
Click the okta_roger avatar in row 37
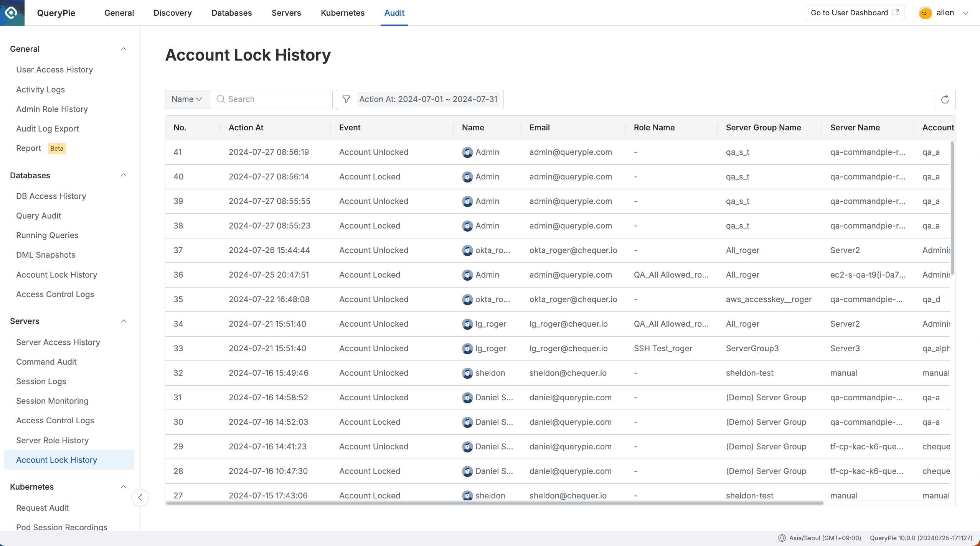(x=467, y=250)
